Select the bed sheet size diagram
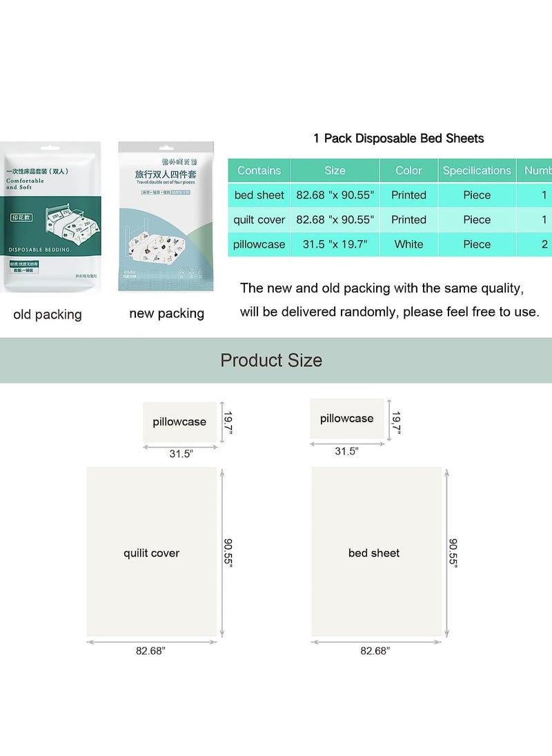The height and width of the screenshot is (756, 552). pos(376,552)
